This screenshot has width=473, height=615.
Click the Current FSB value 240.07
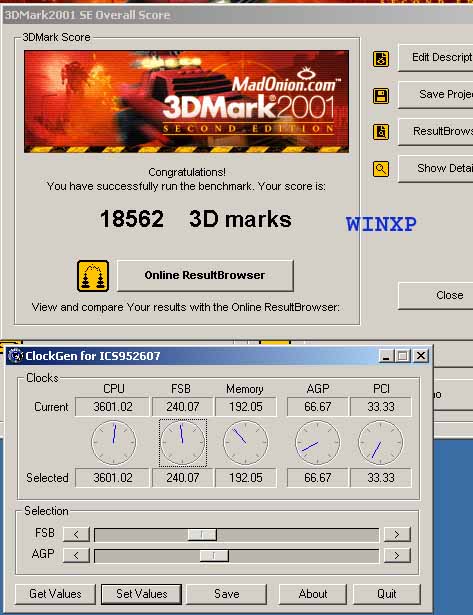click(x=183, y=407)
